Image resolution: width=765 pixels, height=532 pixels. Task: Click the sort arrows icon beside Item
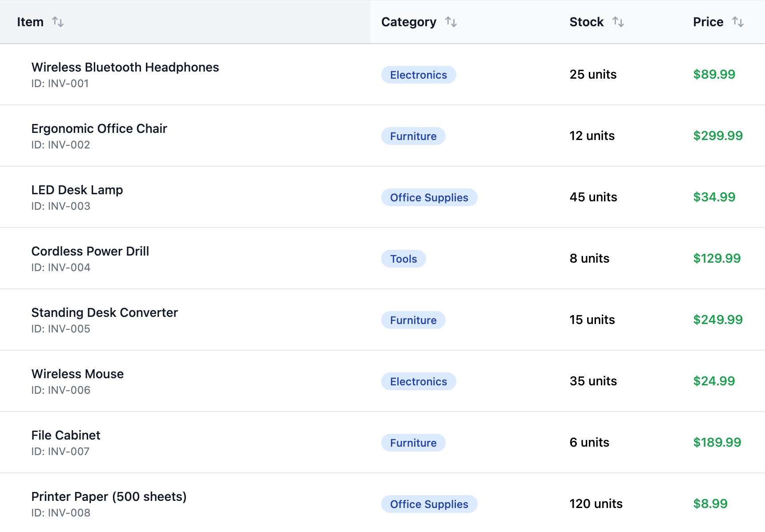pos(58,22)
